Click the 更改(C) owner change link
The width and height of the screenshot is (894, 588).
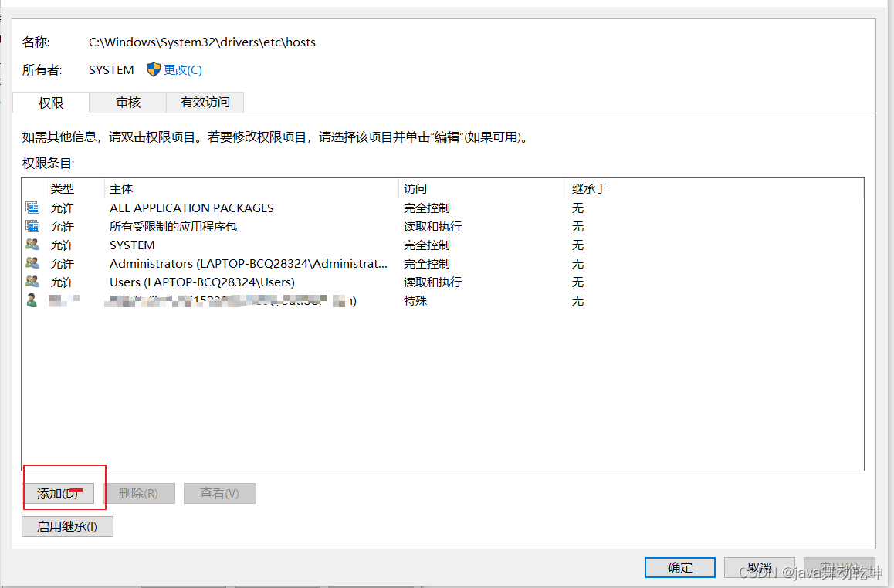182,70
